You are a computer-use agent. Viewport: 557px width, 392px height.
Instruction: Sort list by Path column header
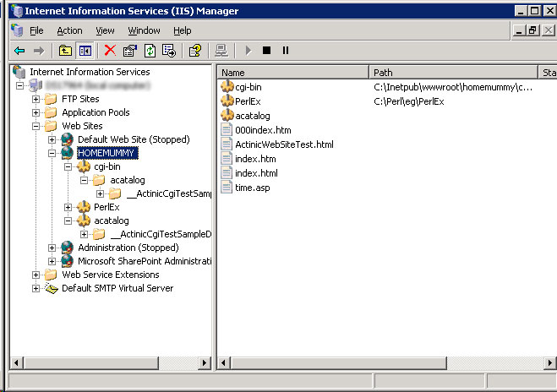click(x=452, y=73)
